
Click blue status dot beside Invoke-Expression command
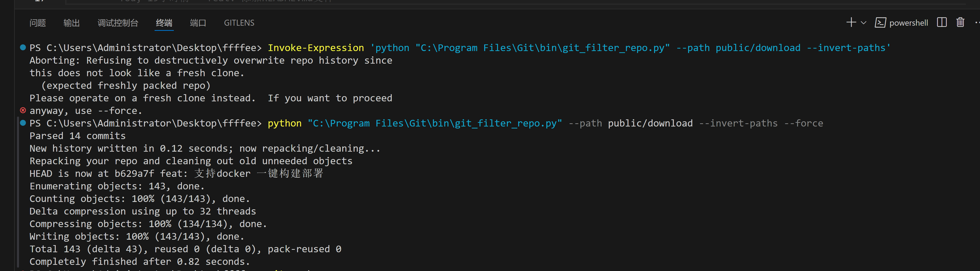point(23,48)
